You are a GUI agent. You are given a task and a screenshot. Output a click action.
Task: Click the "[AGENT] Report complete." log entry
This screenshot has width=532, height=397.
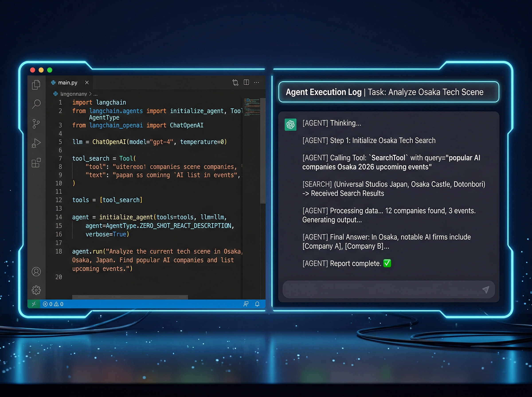point(347,263)
